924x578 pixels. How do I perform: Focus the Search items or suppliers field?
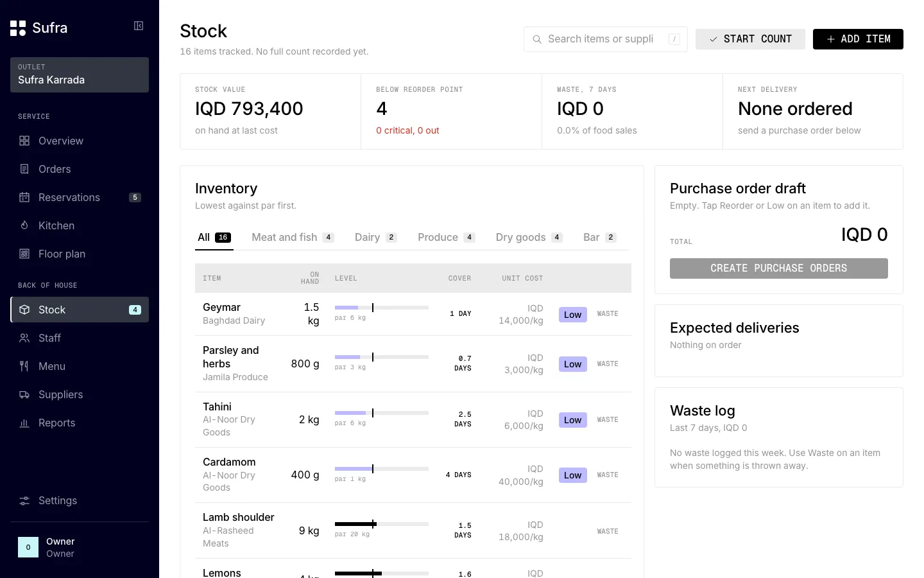coord(606,39)
